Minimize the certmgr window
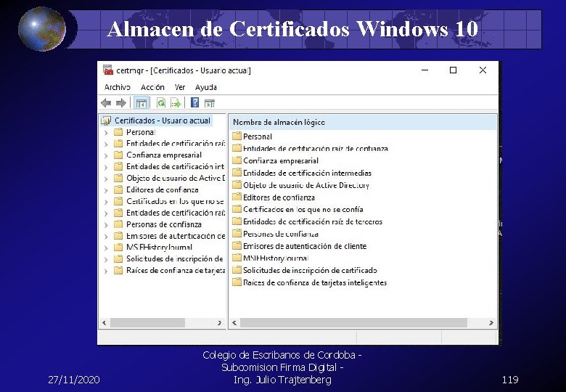The image size is (566, 392). click(424, 70)
